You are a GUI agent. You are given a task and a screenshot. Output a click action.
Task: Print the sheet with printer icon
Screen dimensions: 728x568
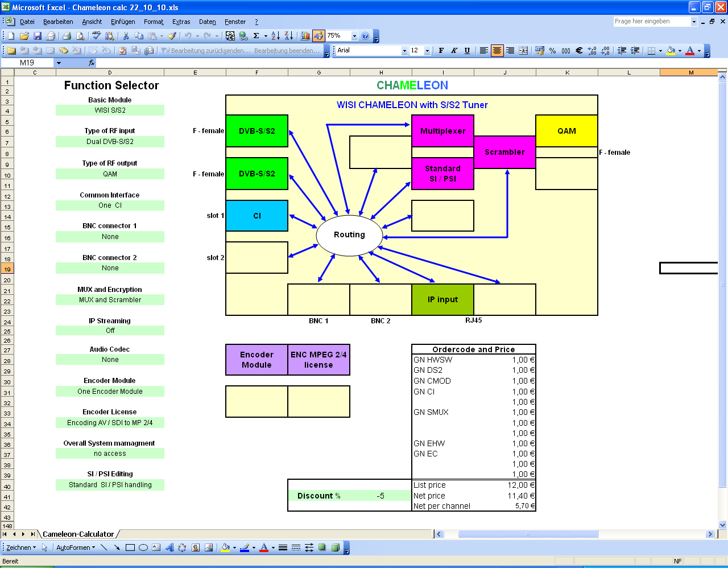click(x=67, y=36)
